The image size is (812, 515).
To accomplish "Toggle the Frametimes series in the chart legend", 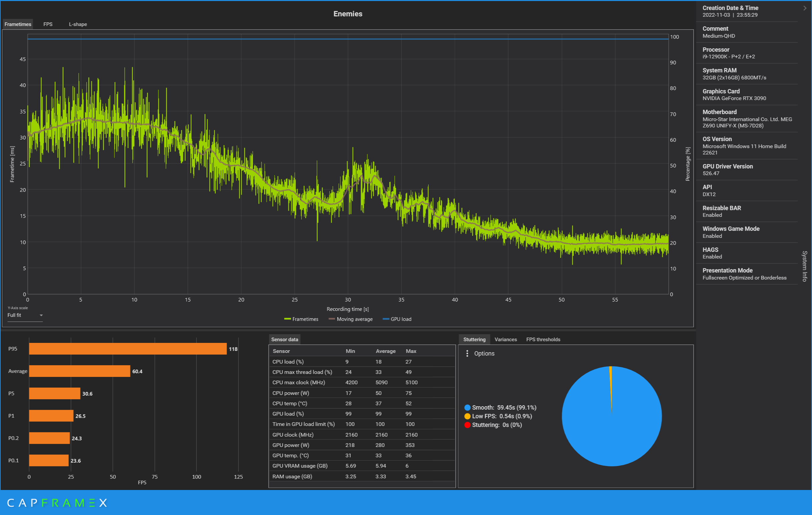I will [x=301, y=319].
